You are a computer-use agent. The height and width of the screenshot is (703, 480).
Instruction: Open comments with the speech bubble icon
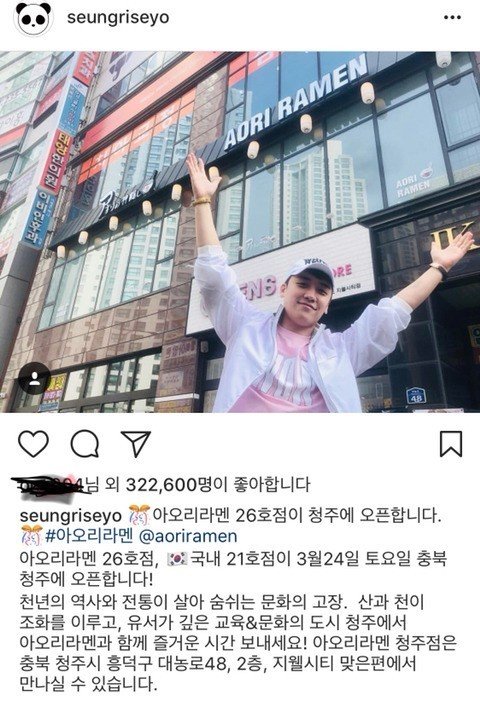click(x=85, y=444)
